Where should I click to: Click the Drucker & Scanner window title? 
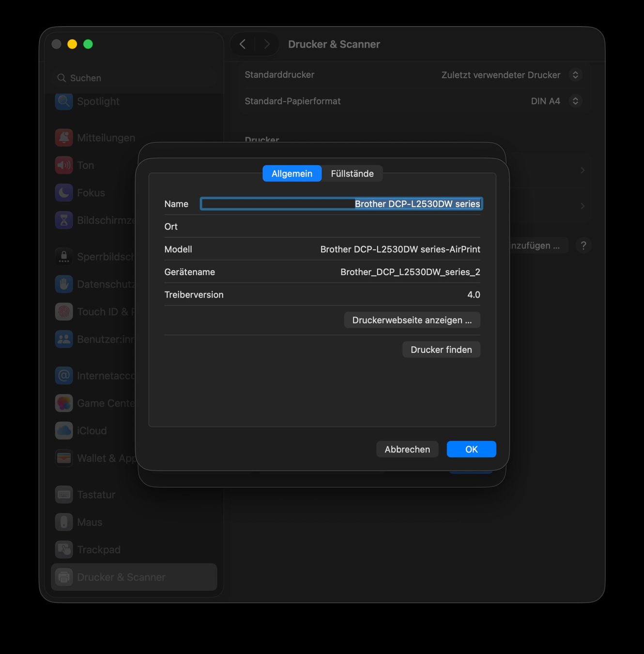pyautogui.click(x=334, y=44)
